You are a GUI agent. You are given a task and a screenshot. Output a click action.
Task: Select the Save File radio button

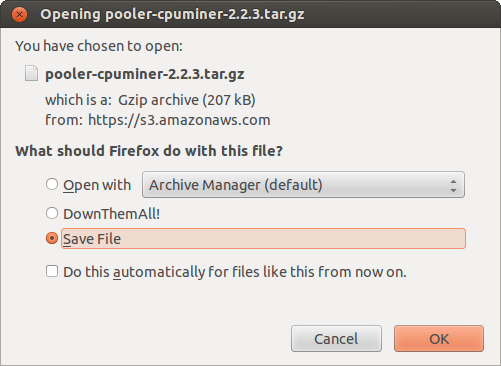52,238
